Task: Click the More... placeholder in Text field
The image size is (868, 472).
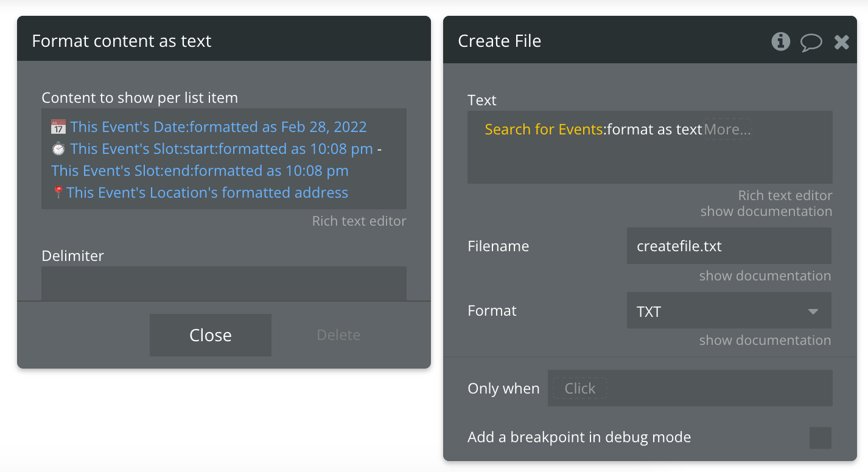Action: pyautogui.click(x=727, y=129)
